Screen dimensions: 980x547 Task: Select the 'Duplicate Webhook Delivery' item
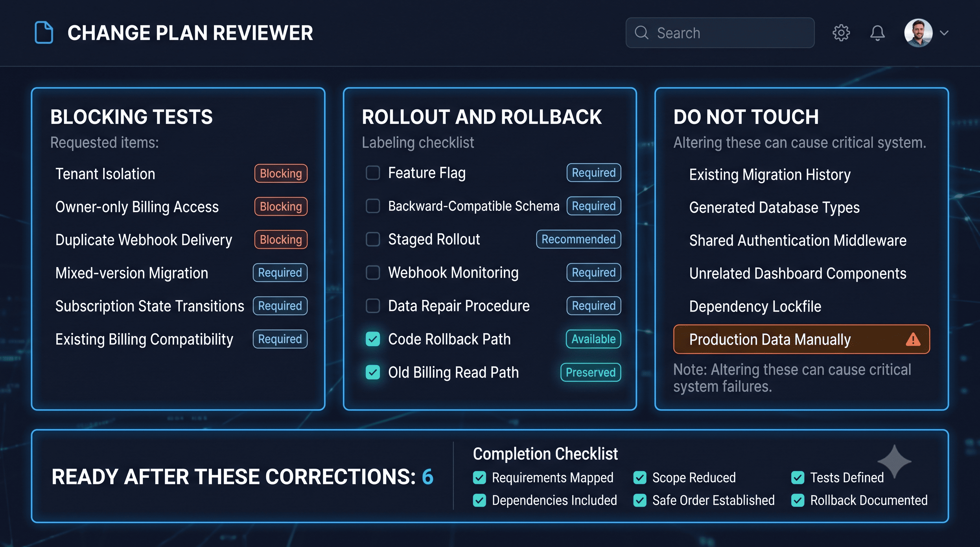click(x=144, y=240)
